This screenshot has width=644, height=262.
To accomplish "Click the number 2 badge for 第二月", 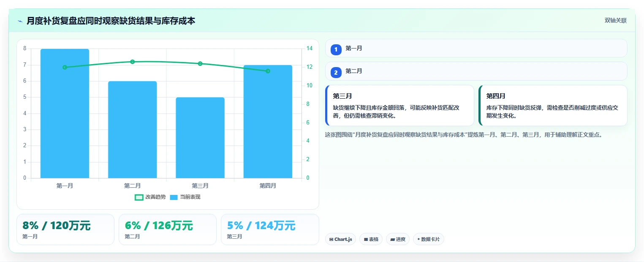I will click(336, 73).
